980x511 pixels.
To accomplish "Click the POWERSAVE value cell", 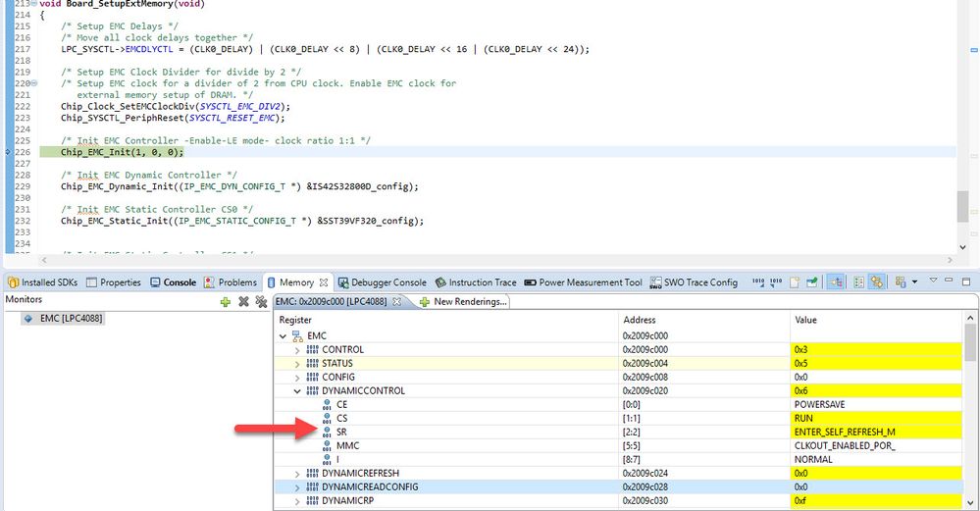I will click(x=876, y=405).
